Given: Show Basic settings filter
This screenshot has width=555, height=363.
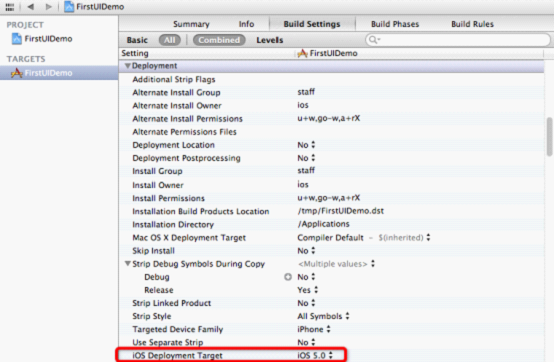Looking at the screenshot, I should tap(137, 40).
